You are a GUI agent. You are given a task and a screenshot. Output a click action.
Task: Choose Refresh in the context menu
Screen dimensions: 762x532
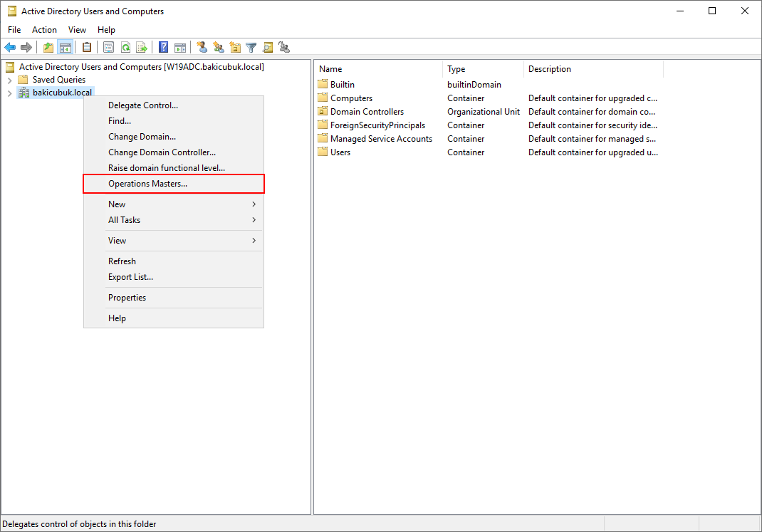coord(174,261)
